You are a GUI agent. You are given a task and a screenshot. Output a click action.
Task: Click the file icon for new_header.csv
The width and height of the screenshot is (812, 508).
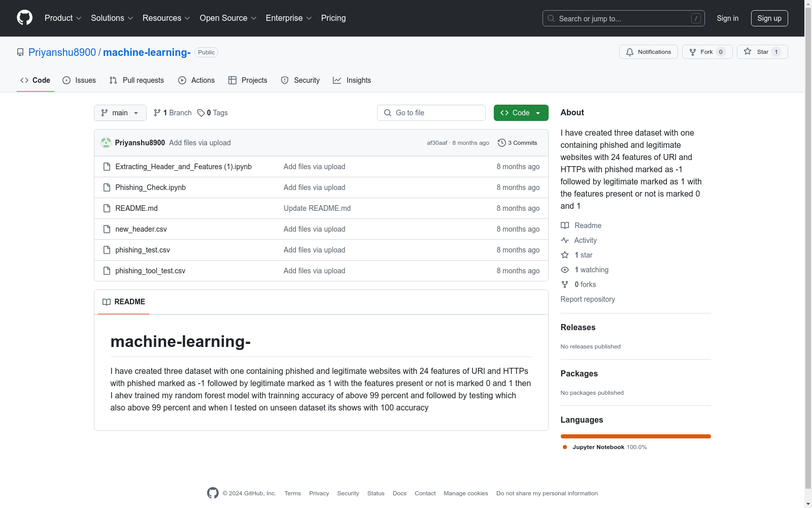pyautogui.click(x=107, y=229)
